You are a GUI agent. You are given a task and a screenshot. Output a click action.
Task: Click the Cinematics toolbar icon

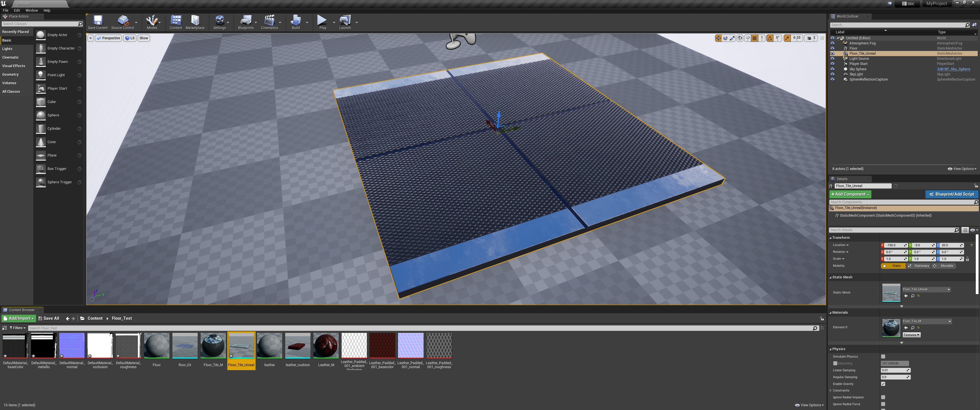pyautogui.click(x=269, y=22)
